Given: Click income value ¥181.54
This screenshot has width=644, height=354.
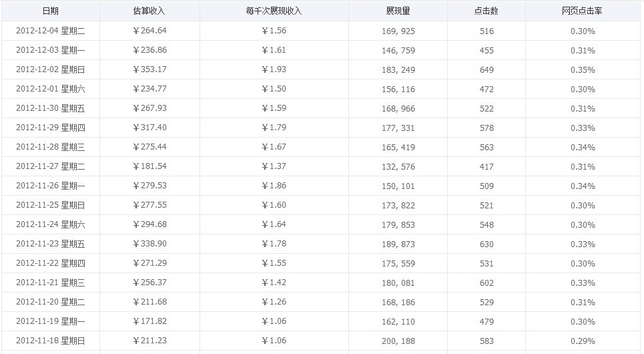Looking at the screenshot, I should (x=149, y=166).
